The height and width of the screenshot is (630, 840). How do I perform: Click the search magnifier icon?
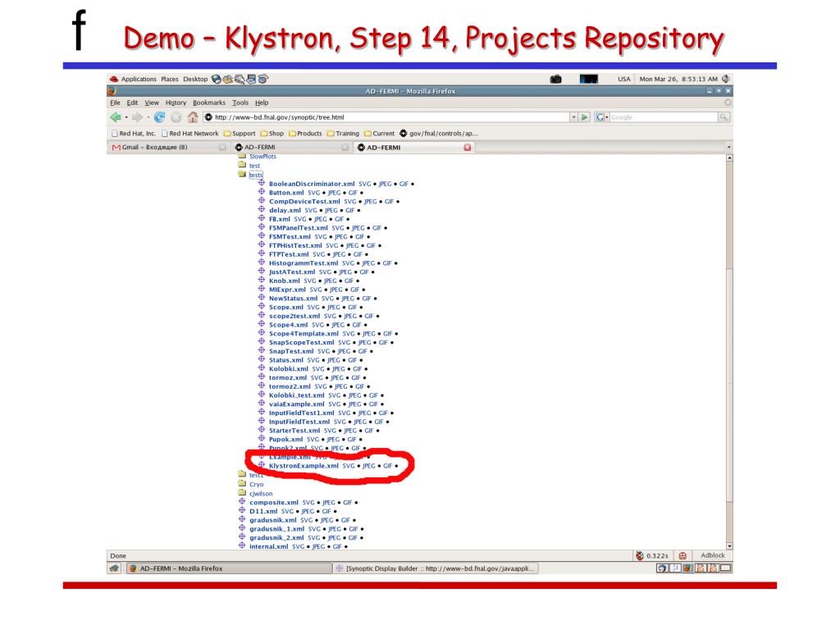click(x=724, y=116)
